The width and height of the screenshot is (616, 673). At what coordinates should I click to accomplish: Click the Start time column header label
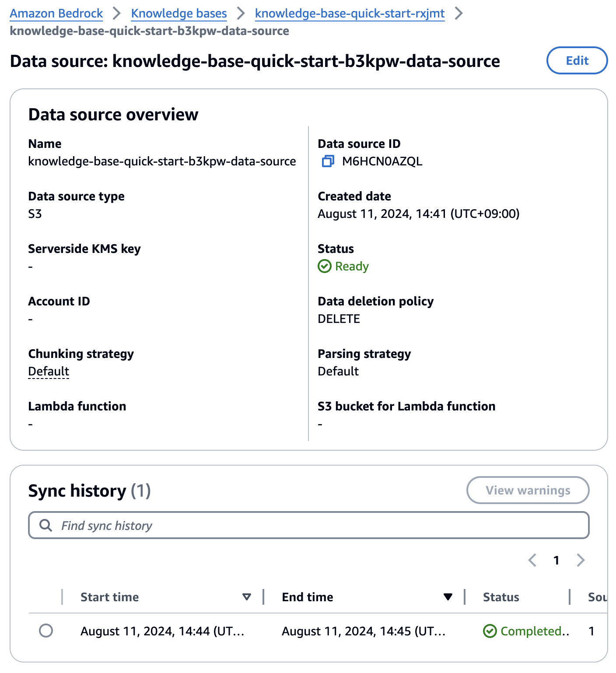[x=109, y=597]
